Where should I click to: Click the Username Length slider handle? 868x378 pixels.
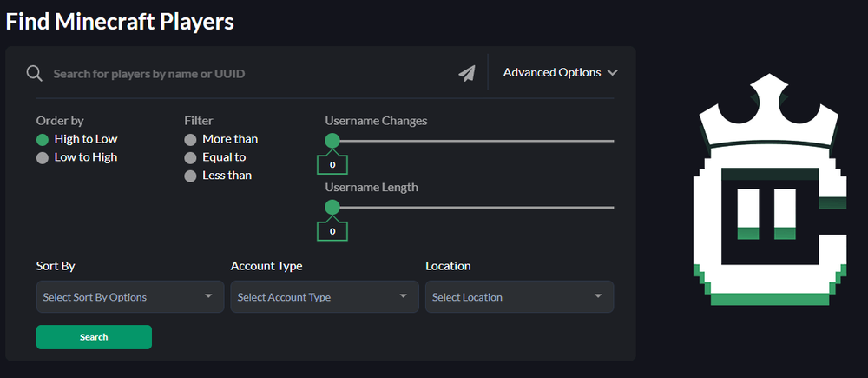(332, 208)
